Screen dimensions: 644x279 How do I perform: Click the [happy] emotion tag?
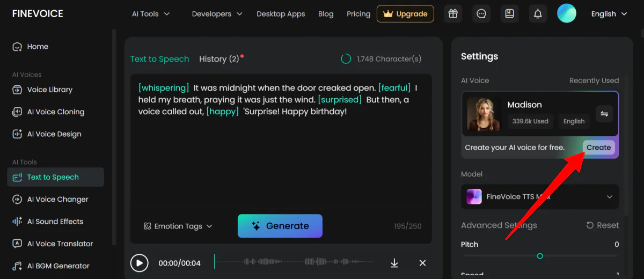coord(222,112)
